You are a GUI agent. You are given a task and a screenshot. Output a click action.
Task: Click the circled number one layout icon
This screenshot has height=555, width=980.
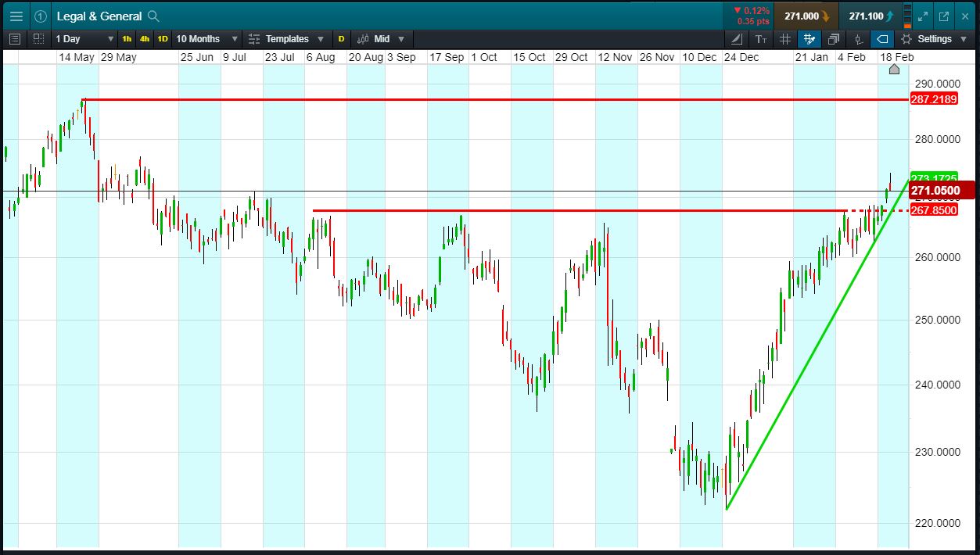pyautogui.click(x=41, y=16)
